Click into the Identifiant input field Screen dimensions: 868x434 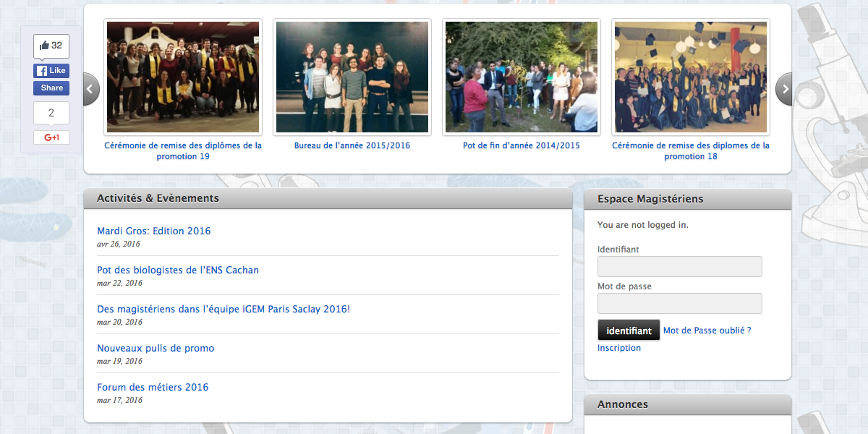click(679, 266)
